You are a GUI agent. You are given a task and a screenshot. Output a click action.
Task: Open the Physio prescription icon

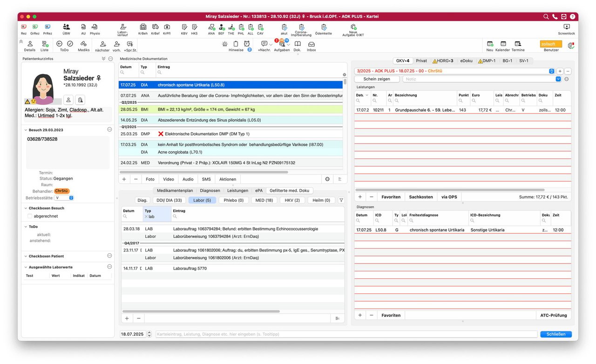click(x=95, y=29)
